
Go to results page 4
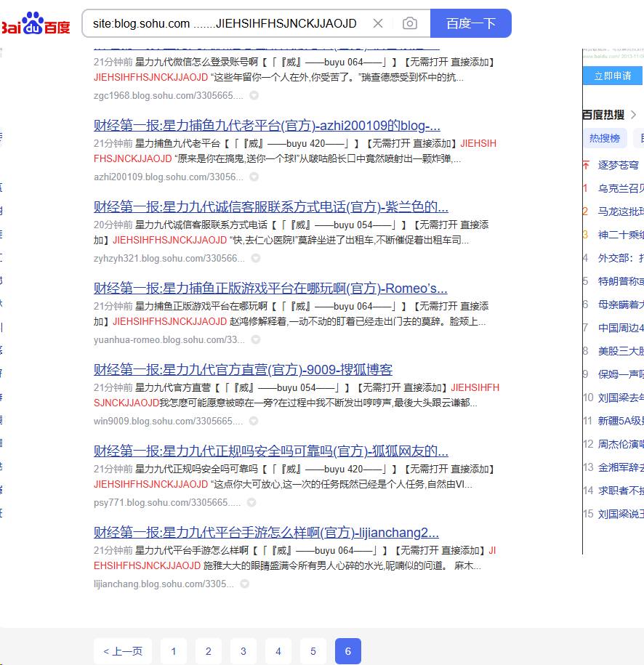tap(278, 651)
